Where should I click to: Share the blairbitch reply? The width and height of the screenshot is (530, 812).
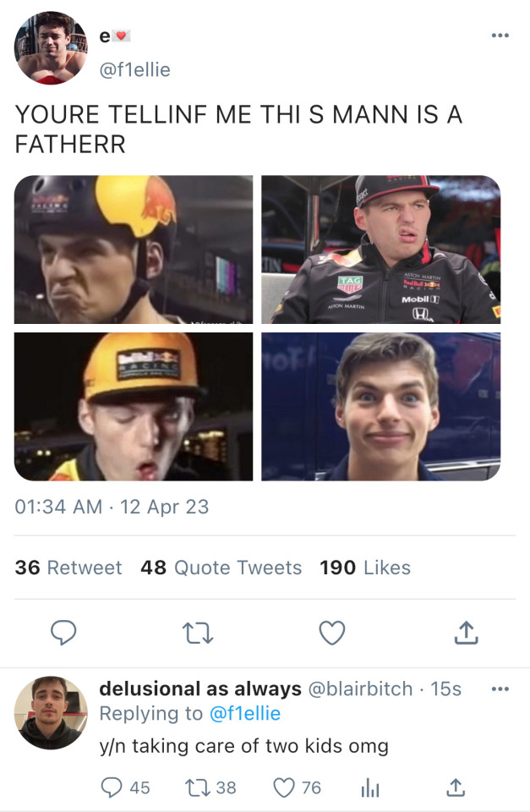tap(455, 787)
